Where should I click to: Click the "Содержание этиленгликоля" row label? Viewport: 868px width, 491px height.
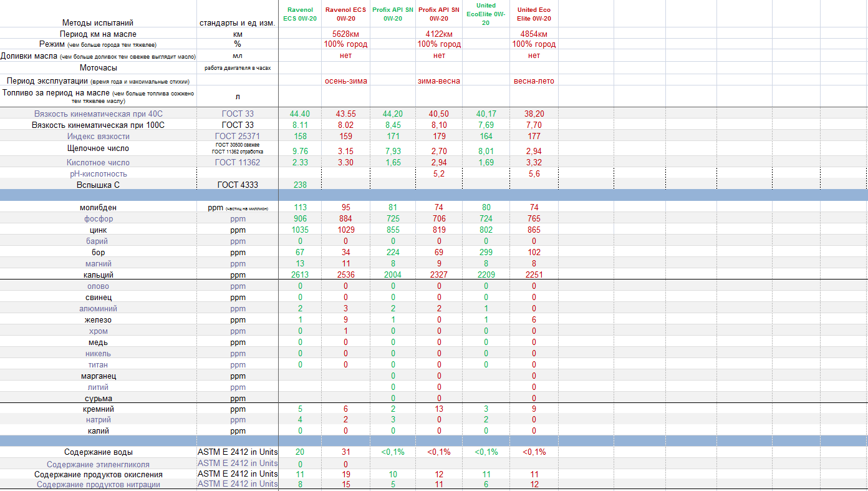(98, 464)
